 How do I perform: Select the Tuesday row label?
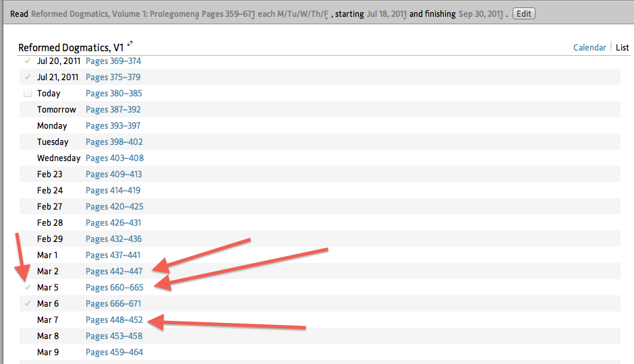point(53,142)
